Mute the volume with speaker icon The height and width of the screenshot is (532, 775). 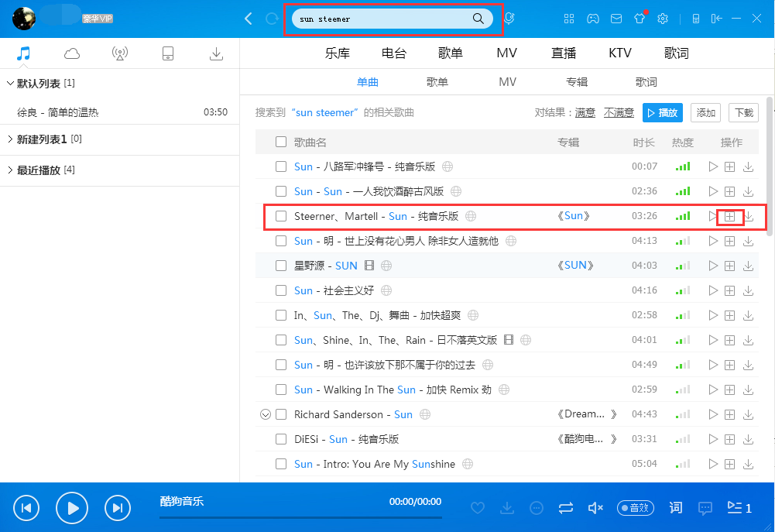coord(595,508)
